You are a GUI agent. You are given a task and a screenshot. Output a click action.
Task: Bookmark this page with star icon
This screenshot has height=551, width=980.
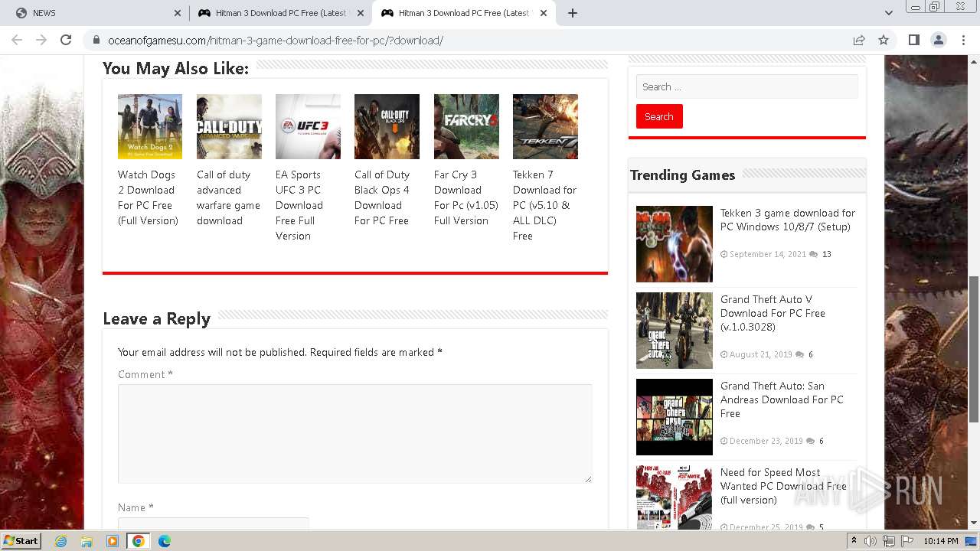(x=884, y=40)
